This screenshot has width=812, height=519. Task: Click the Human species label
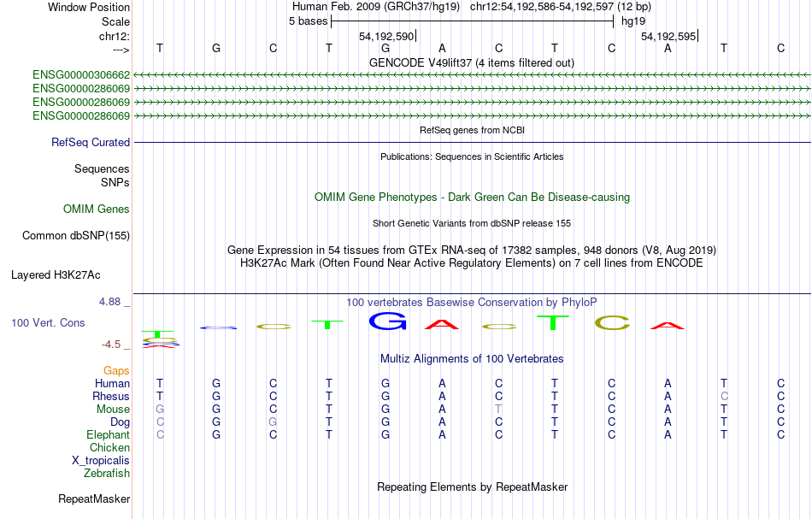point(112,383)
